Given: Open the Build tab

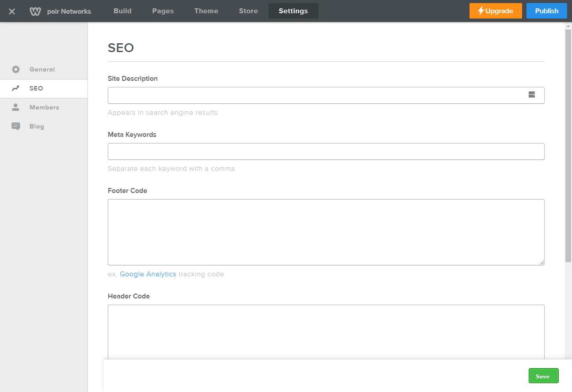Looking at the screenshot, I should point(122,11).
